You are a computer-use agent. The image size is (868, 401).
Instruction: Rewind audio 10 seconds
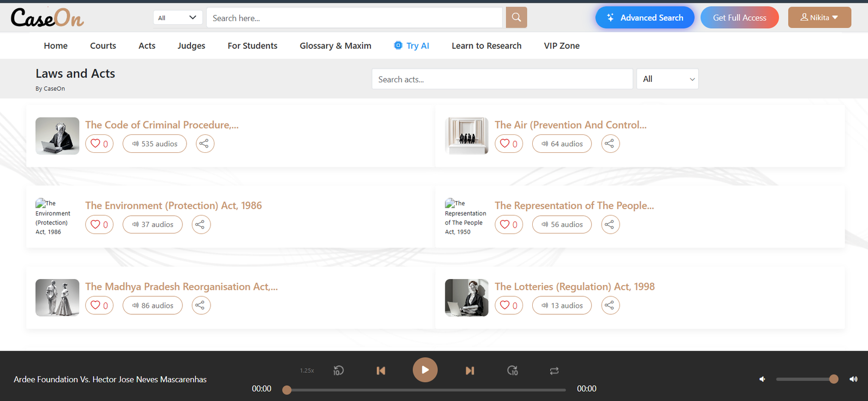click(339, 371)
